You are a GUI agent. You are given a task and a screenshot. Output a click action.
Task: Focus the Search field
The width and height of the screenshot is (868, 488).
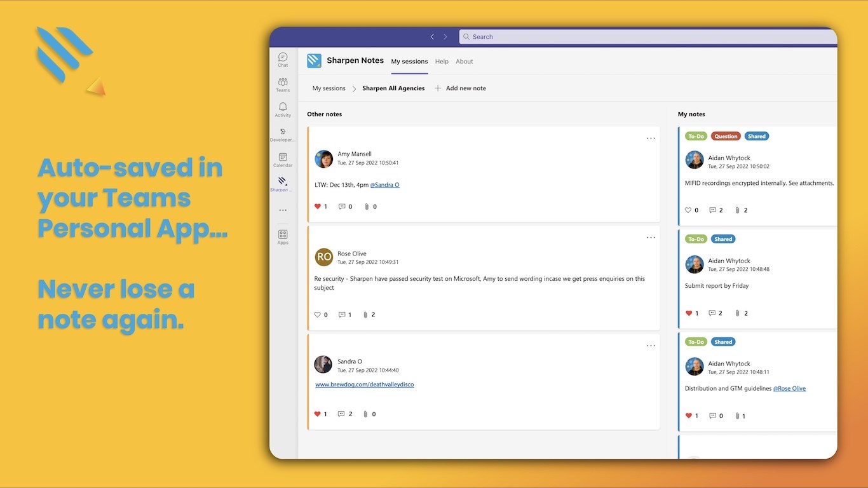tap(648, 37)
